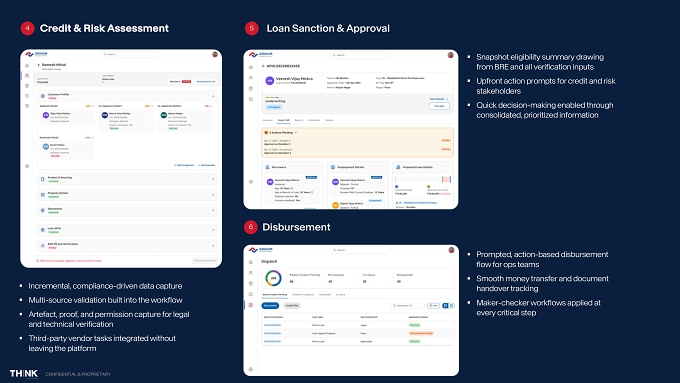Click the Loan Offer section icon
The image size is (680, 383).
tap(42, 229)
